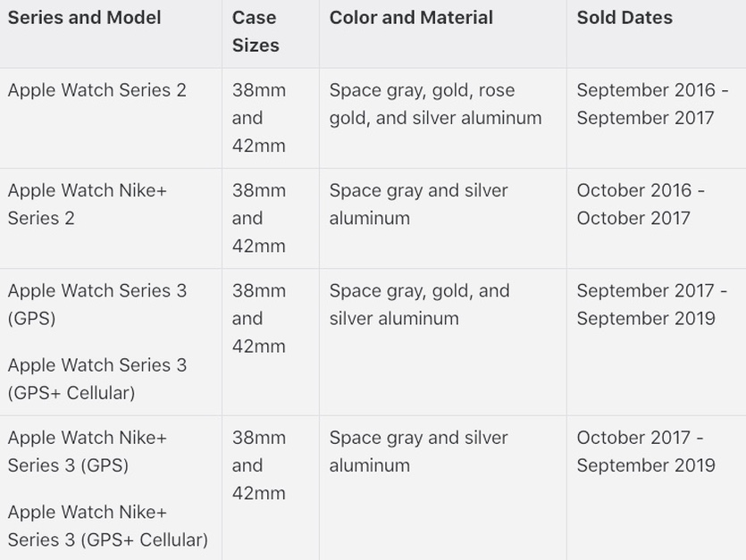Select the case size cell for Apple Watch Series 2
Viewport: 746px width, 560px height.
pyautogui.click(x=258, y=118)
